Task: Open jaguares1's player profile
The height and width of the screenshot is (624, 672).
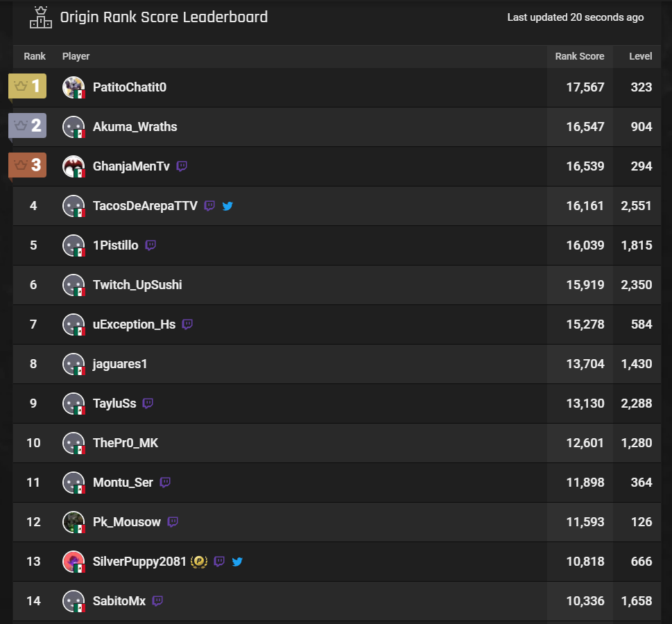Action: tap(120, 364)
